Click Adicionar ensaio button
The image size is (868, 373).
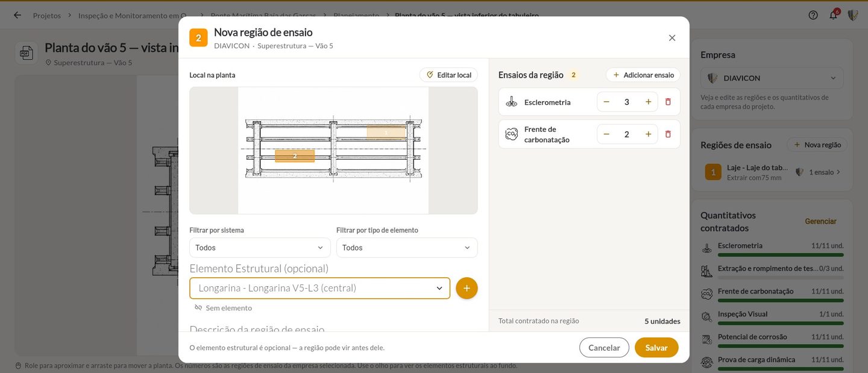643,75
